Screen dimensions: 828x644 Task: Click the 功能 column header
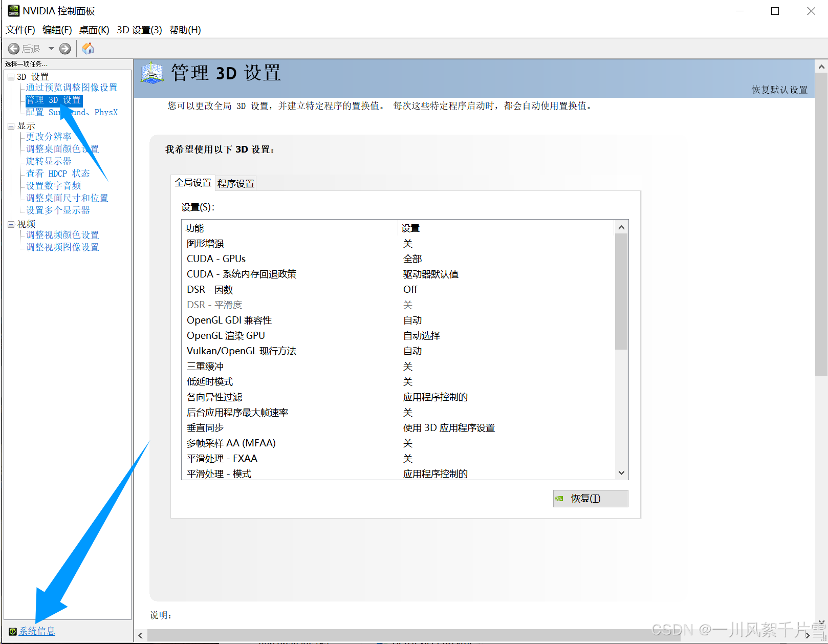[290, 228]
